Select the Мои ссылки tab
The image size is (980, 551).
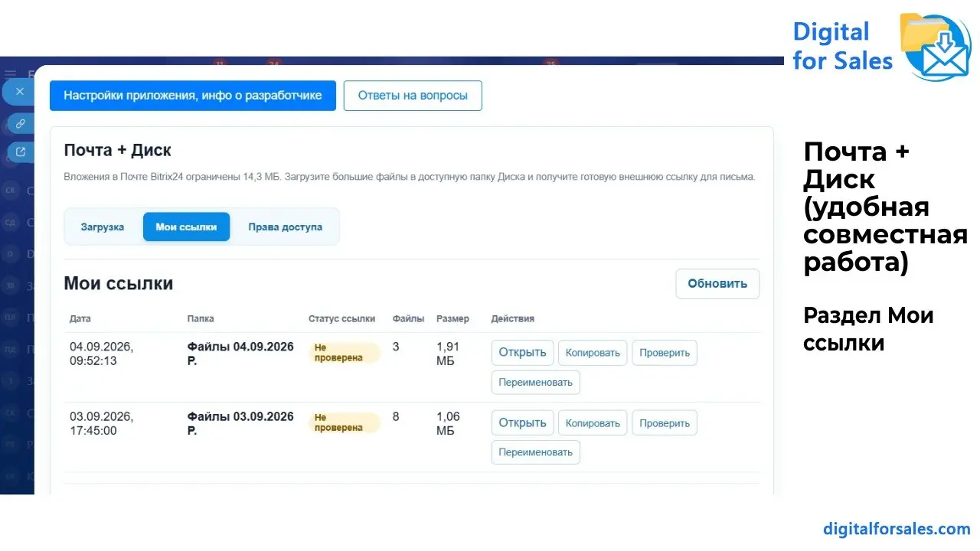pyautogui.click(x=186, y=227)
